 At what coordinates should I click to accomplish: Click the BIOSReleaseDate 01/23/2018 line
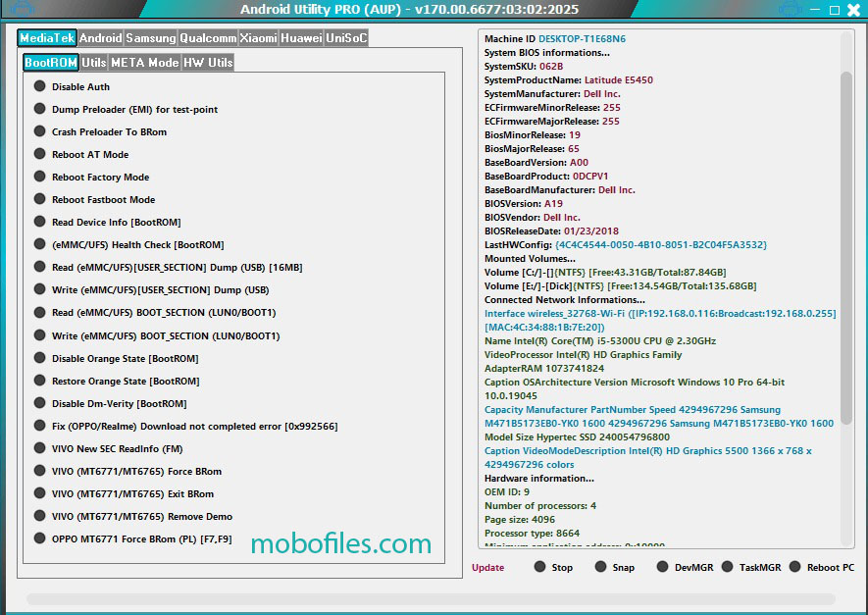coord(551,231)
